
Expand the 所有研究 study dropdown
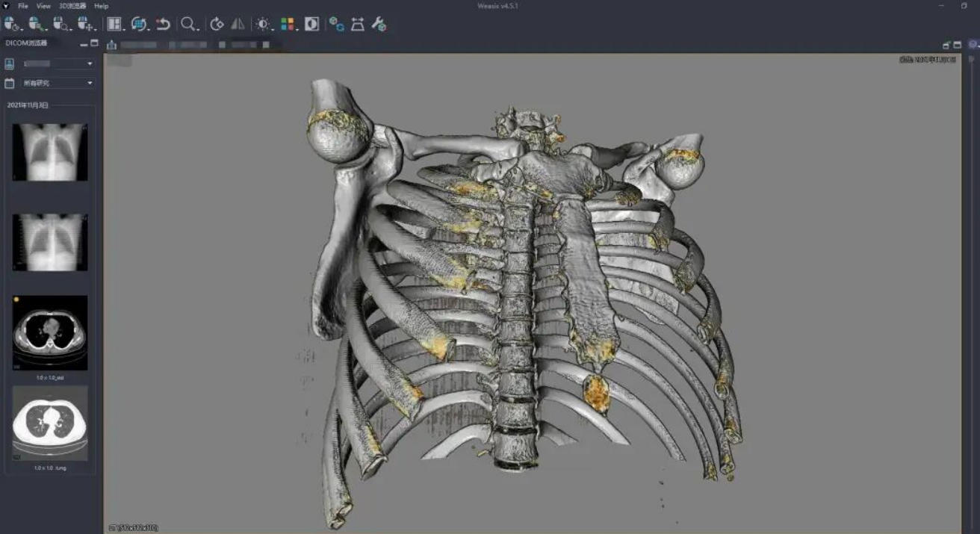90,83
